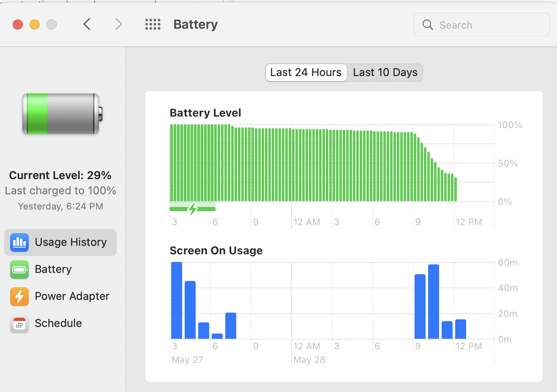
Task: Select the Last 24 Hours segment
Action: (306, 73)
